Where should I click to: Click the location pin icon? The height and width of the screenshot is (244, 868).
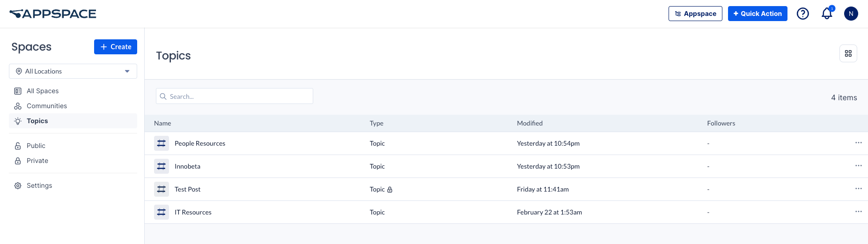coord(19,71)
